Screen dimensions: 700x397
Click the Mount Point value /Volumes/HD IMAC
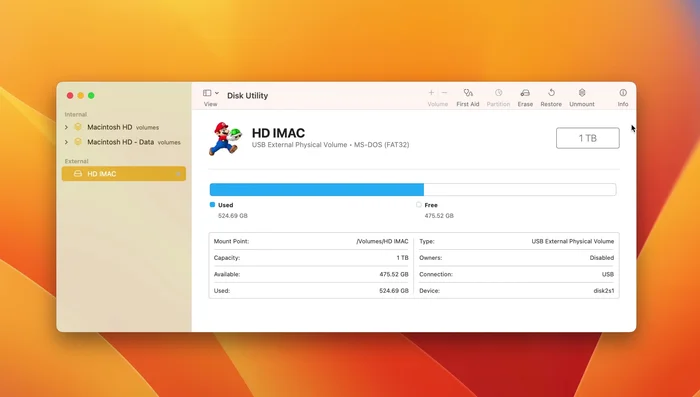tap(382, 241)
